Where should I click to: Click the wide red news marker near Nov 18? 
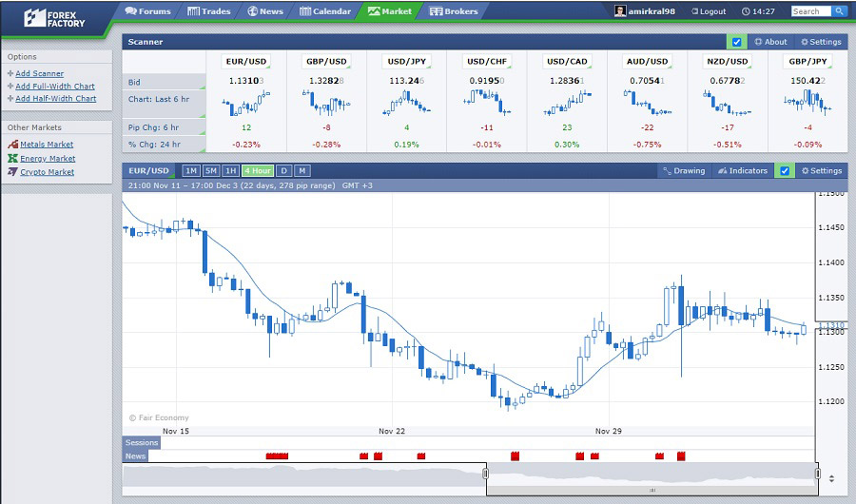[x=277, y=456]
